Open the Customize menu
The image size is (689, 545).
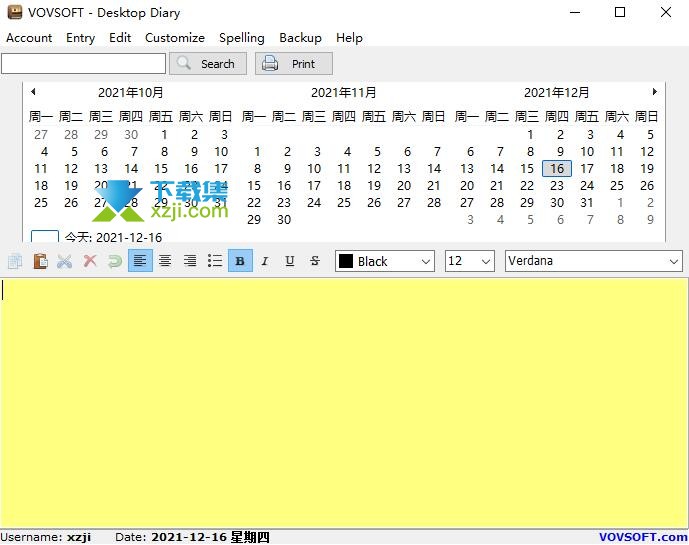click(175, 38)
